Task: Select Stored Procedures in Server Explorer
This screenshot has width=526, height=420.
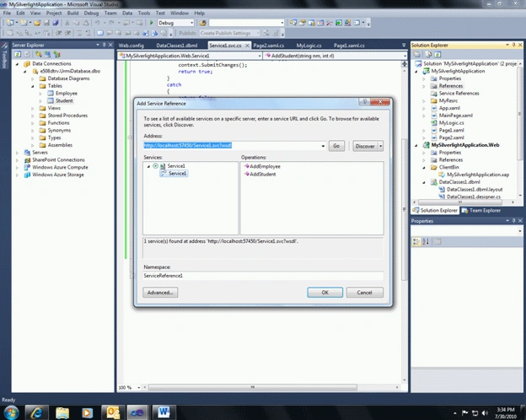Action: [x=67, y=116]
